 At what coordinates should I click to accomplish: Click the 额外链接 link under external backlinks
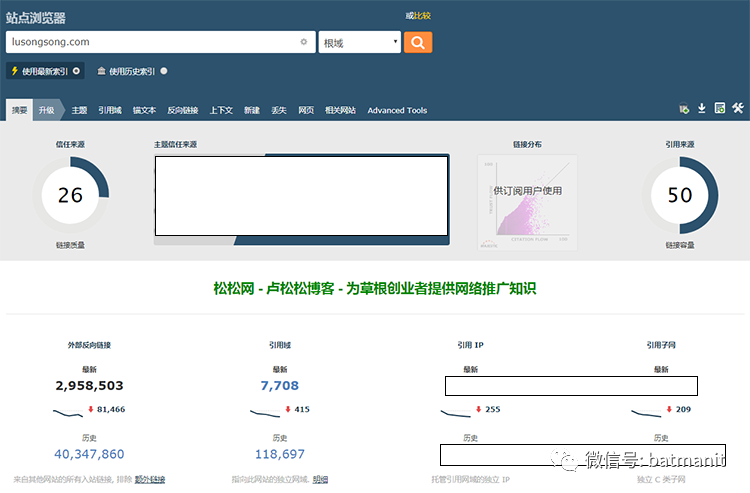tap(150, 479)
